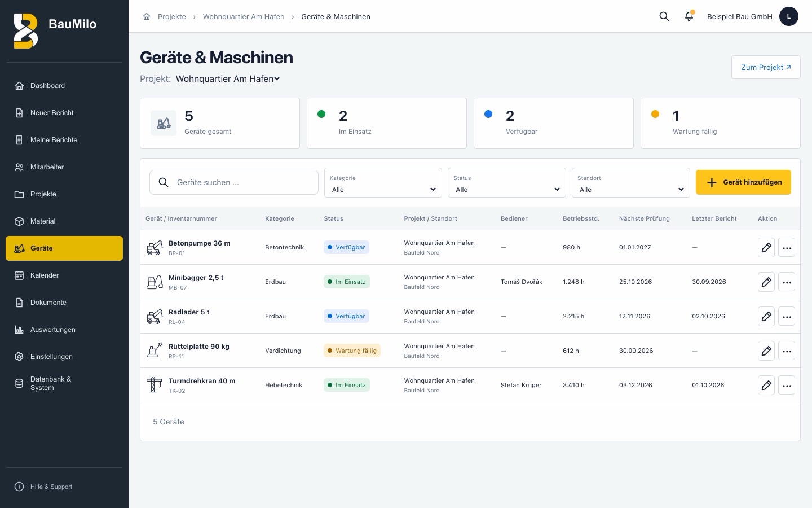Edit the Minibagger 2,5 t entry
Image resolution: width=812 pixels, height=508 pixels.
[766, 282]
